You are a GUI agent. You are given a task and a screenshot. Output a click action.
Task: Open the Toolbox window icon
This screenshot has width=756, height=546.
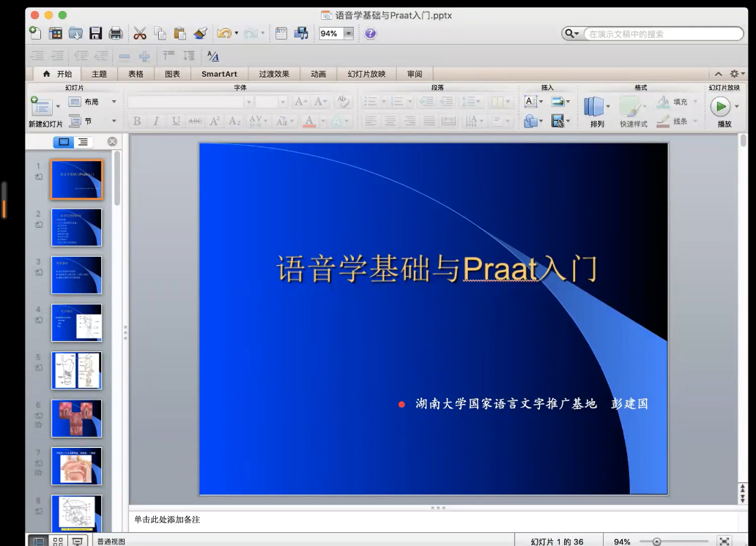tap(281, 33)
